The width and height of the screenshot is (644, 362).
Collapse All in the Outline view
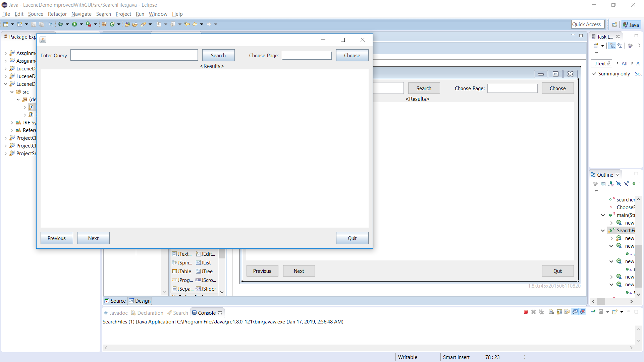tap(603, 184)
